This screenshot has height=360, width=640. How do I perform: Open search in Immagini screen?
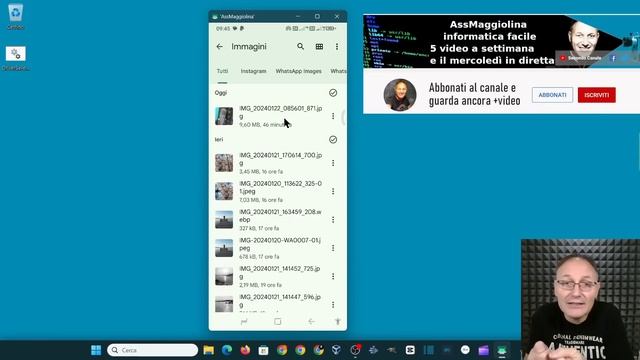(x=300, y=47)
